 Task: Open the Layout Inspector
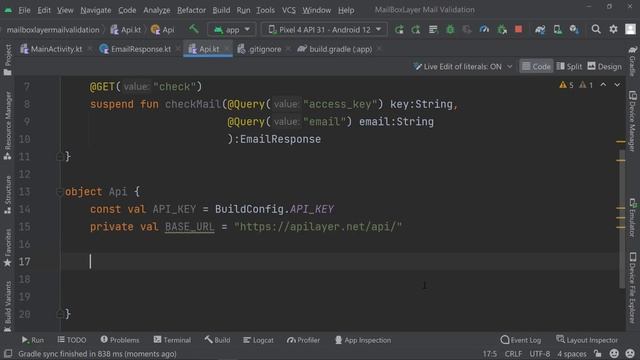[587, 340]
